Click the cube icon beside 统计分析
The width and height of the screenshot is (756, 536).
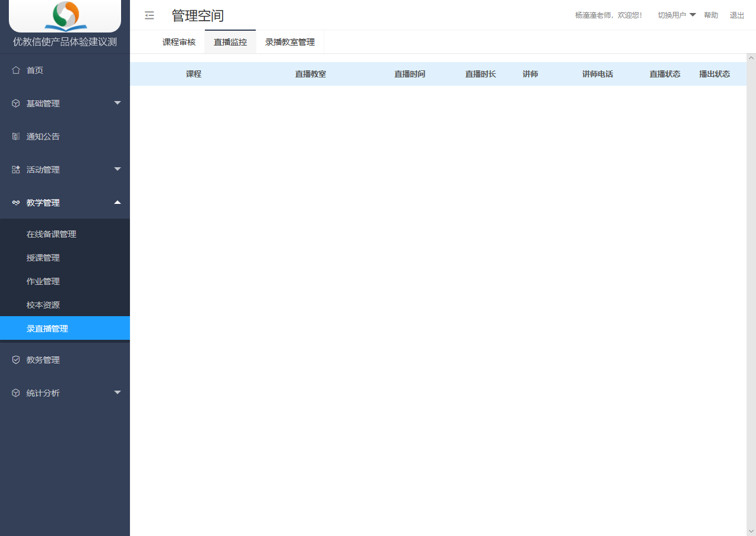pyautogui.click(x=16, y=393)
